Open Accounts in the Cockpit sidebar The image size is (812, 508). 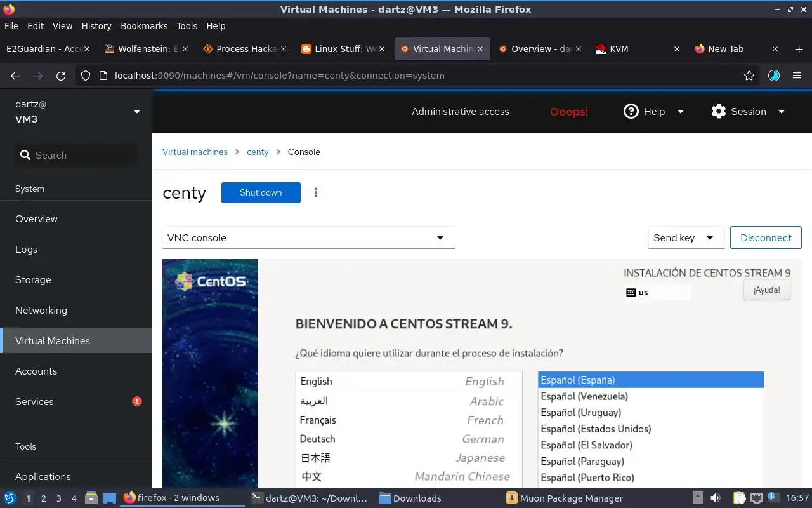pyautogui.click(x=76, y=371)
